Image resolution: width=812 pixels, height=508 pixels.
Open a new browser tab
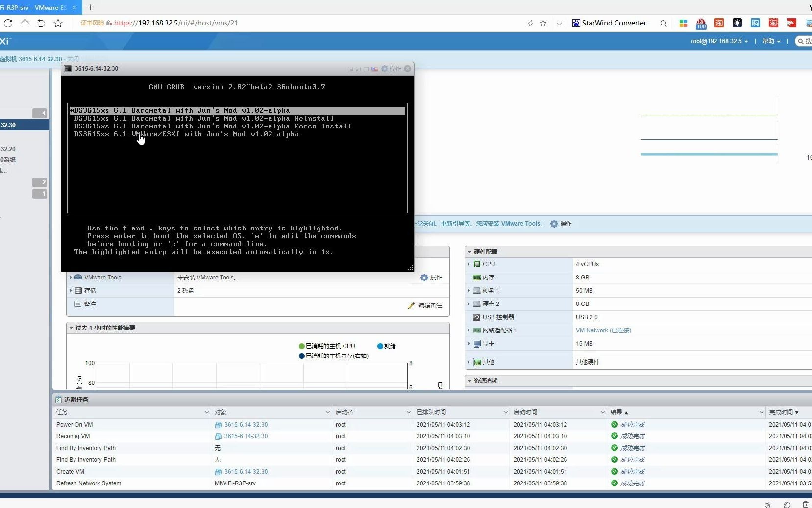[90, 7]
